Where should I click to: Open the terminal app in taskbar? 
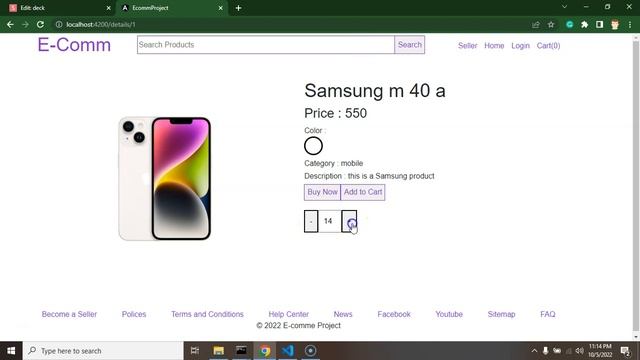241,351
